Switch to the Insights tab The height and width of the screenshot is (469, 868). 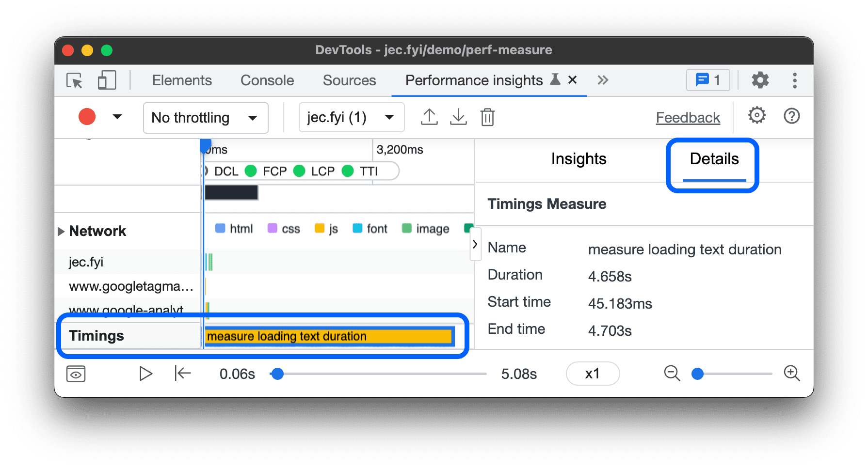tap(579, 159)
